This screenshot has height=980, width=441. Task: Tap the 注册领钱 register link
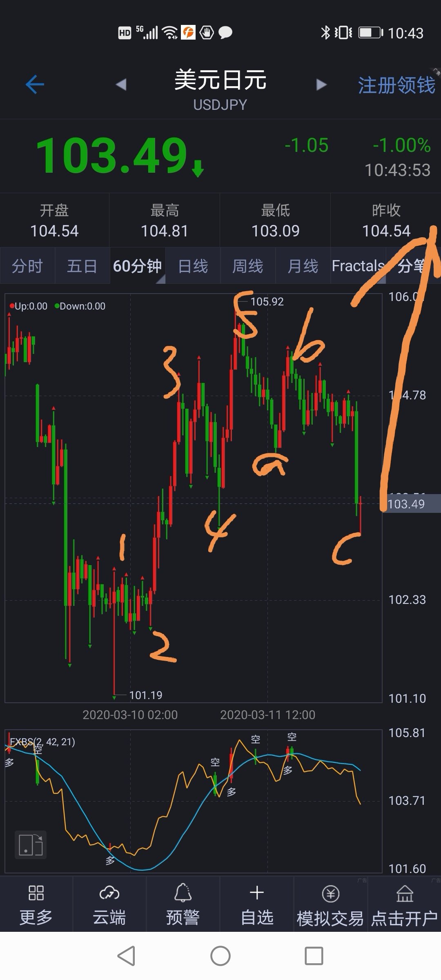pos(396,85)
